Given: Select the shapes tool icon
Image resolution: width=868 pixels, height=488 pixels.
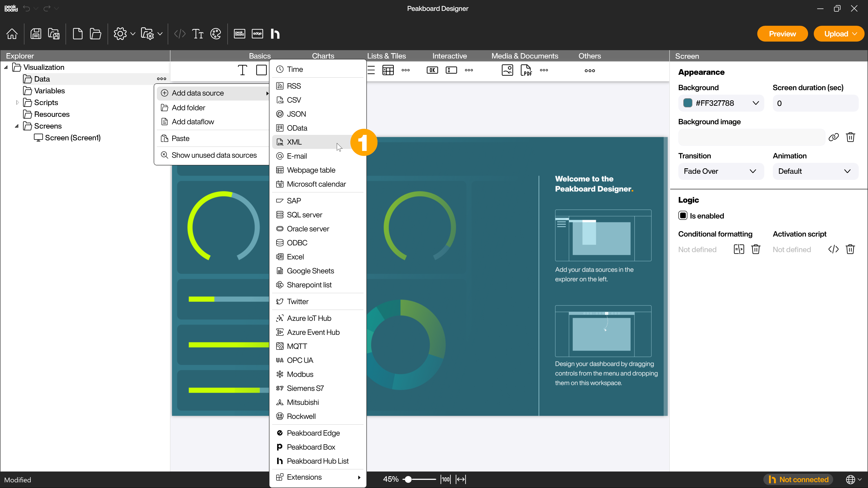Looking at the screenshot, I should [x=261, y=70].
